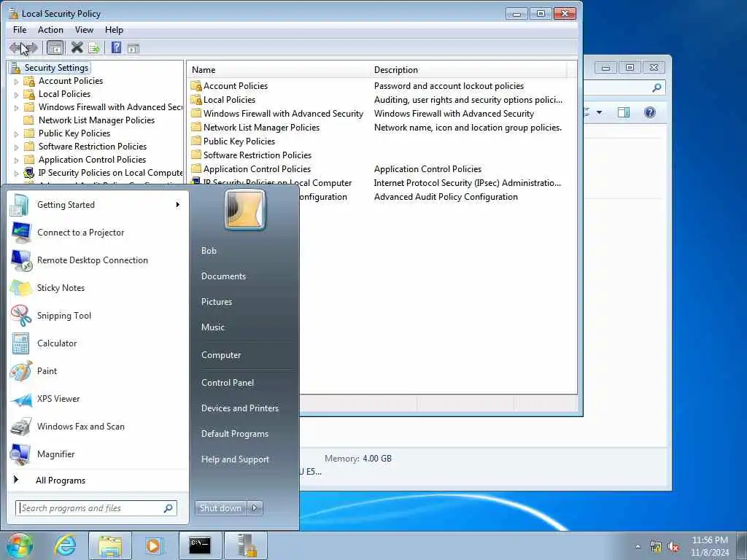This screenshot has height=560, width=747.
Task: Show hidden tray icons arrow
Action: (638, 547)
